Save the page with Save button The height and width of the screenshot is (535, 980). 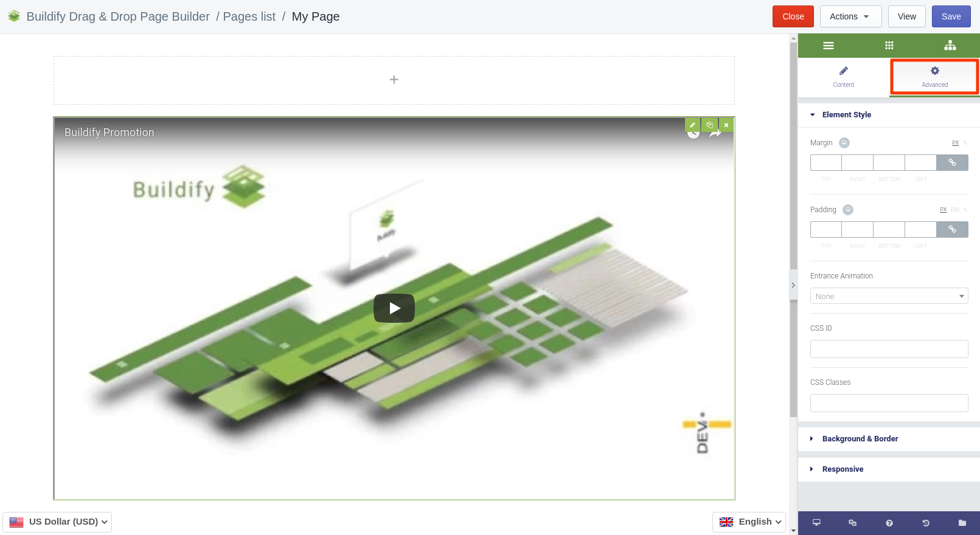[x=951, y=16]
